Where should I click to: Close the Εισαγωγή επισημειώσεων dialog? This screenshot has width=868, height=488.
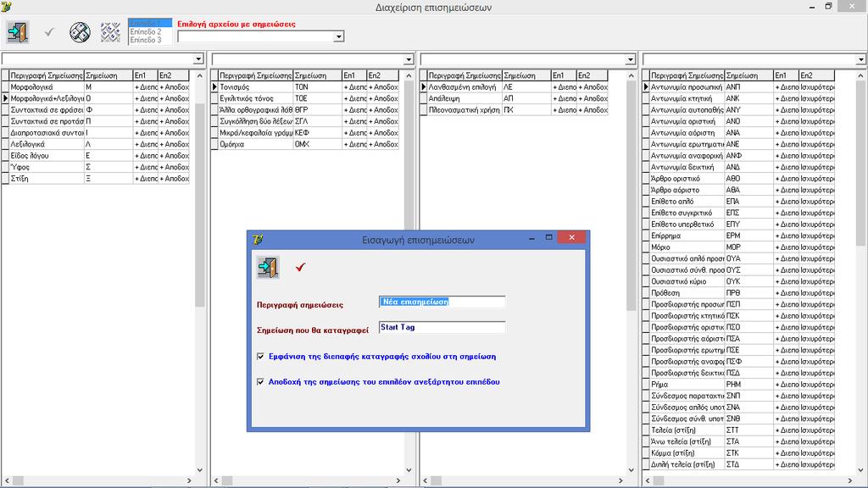pyautogui.click(x=572, y=237)
